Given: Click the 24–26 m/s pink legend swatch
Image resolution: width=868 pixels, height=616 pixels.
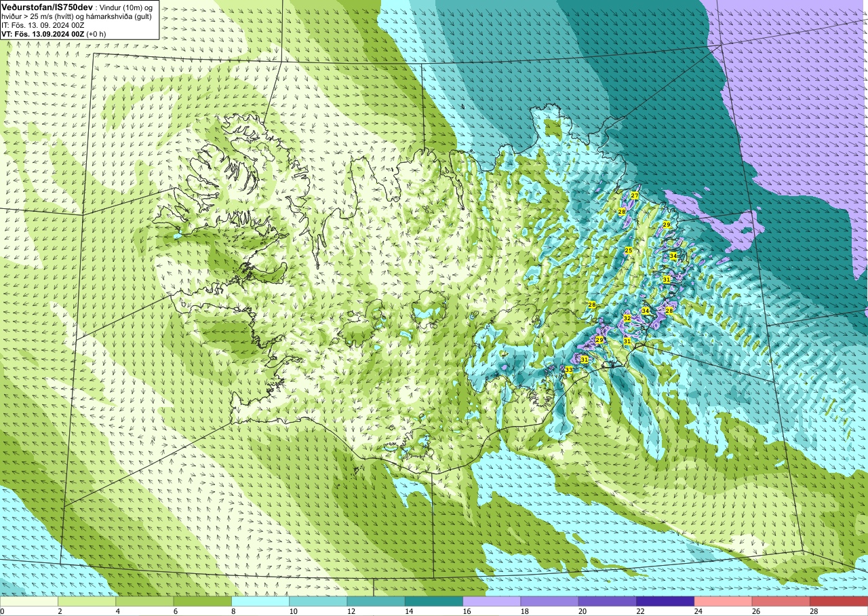Looking at the screenshot, I should coord(723,601).
